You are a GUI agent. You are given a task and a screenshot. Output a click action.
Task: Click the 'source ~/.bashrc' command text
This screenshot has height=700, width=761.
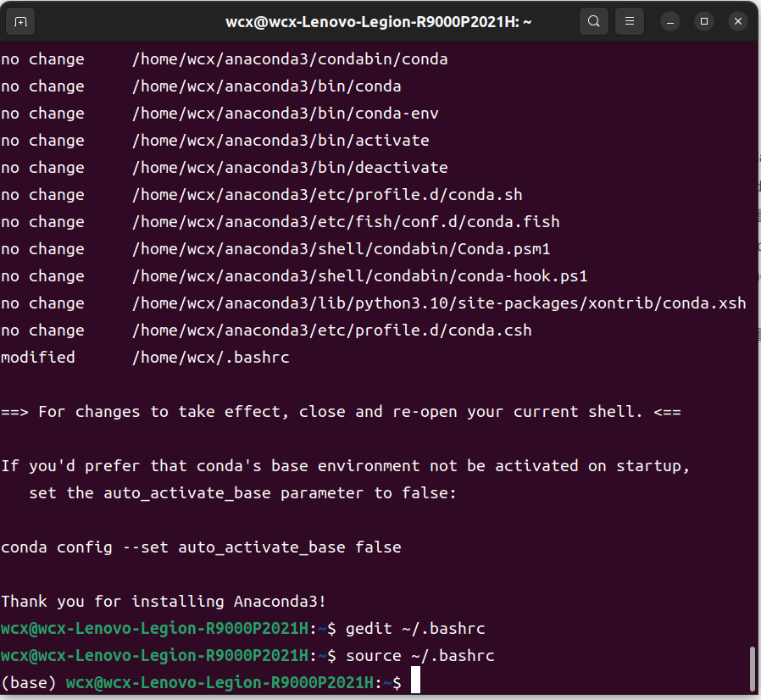point(419,656)
